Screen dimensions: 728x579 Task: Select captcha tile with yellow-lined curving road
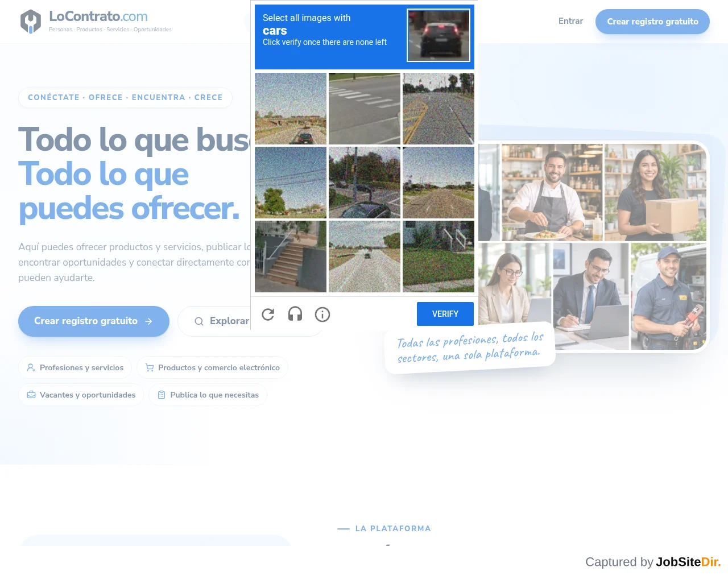[439, 109]
